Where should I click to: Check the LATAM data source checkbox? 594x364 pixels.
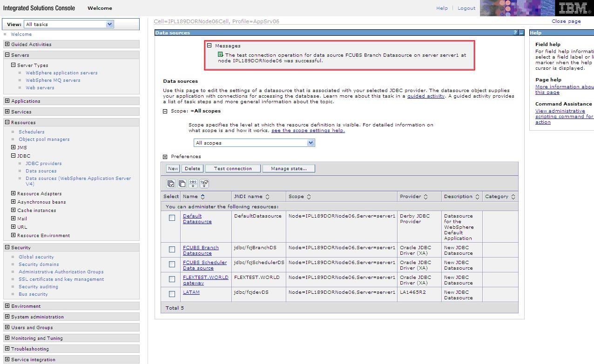tap(172, 294)
